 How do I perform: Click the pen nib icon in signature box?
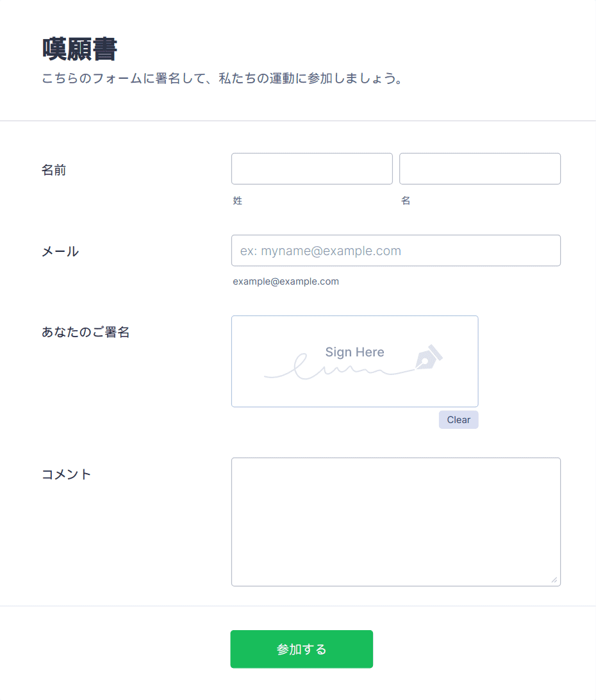429,356
